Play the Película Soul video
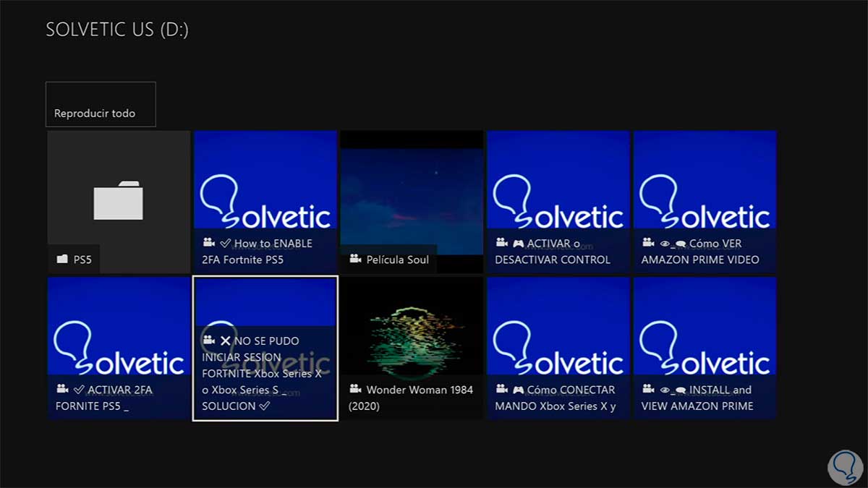This screenshot has height=488, width=868. coord(412,202)
